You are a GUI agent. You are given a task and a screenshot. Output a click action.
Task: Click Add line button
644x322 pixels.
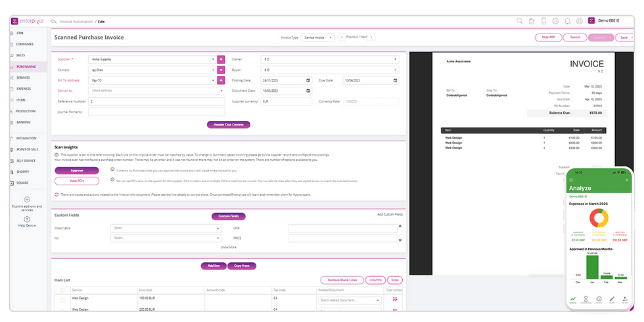(x=214, y=266)
